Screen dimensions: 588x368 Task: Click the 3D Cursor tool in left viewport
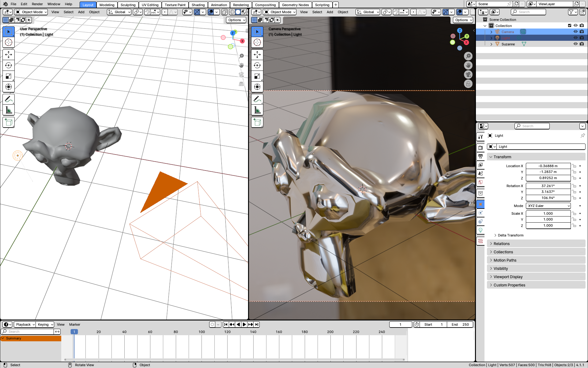click(9, 42)
